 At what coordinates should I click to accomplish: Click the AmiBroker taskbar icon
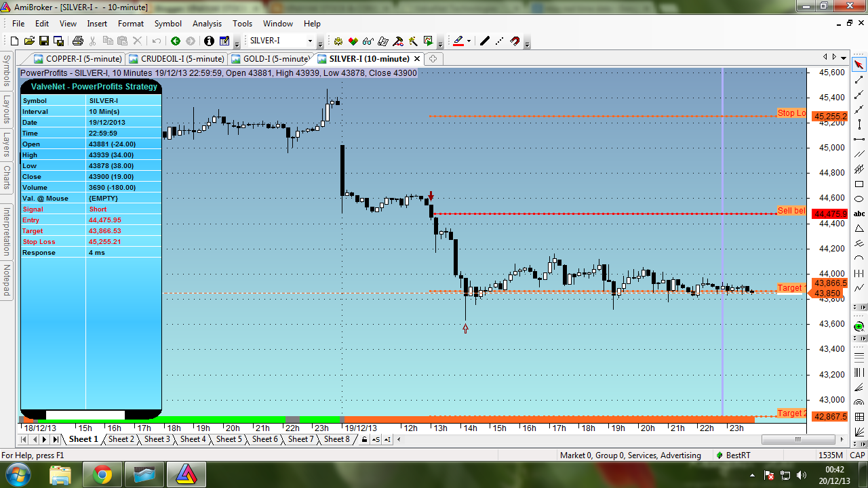186,475
